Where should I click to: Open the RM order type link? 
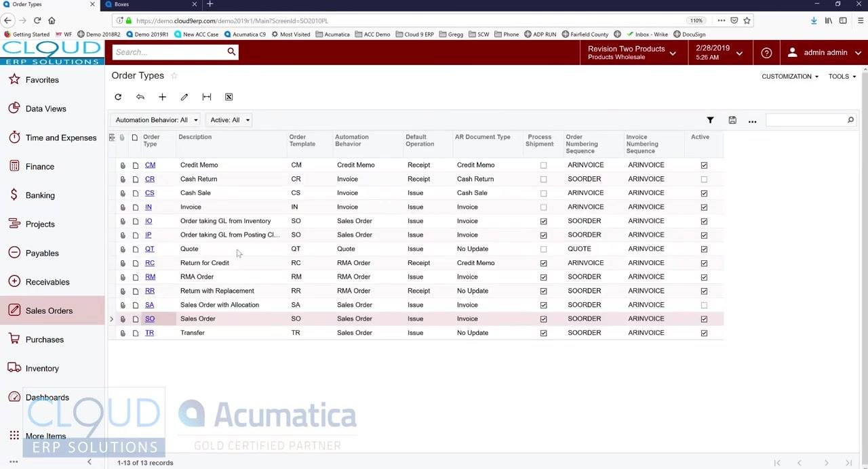150,277
